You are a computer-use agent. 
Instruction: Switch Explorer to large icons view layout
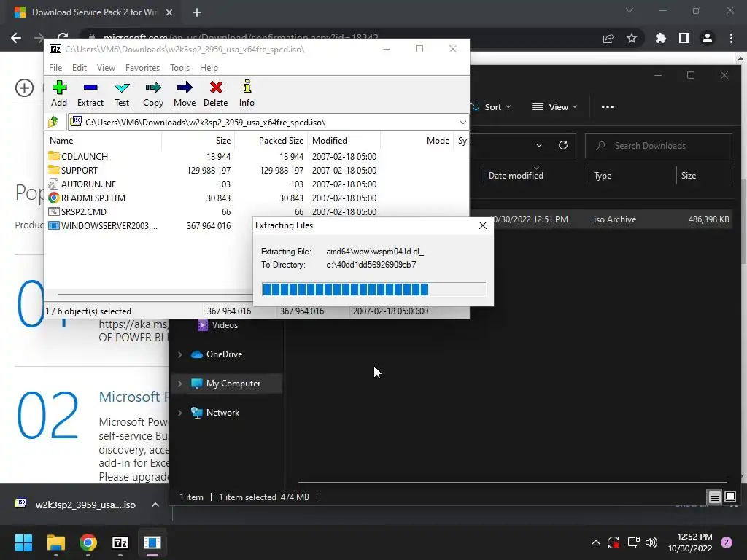coord(730,497)
